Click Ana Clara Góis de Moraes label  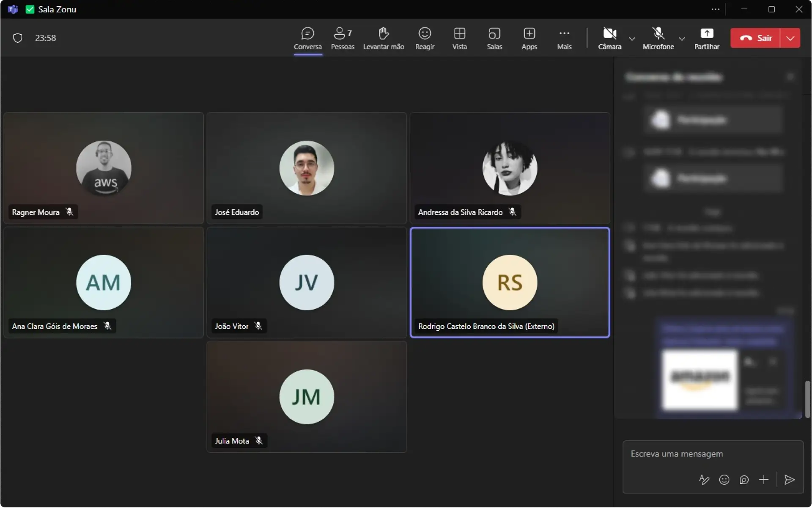55,327
